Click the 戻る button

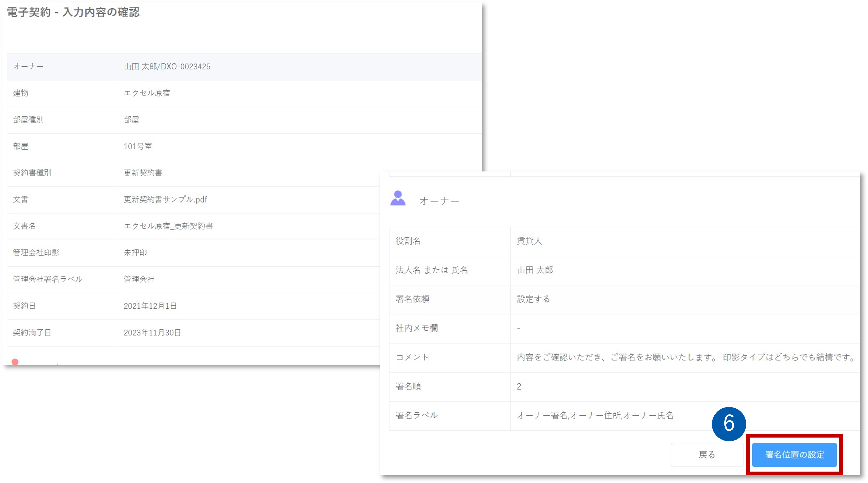[x=707, y=455]
